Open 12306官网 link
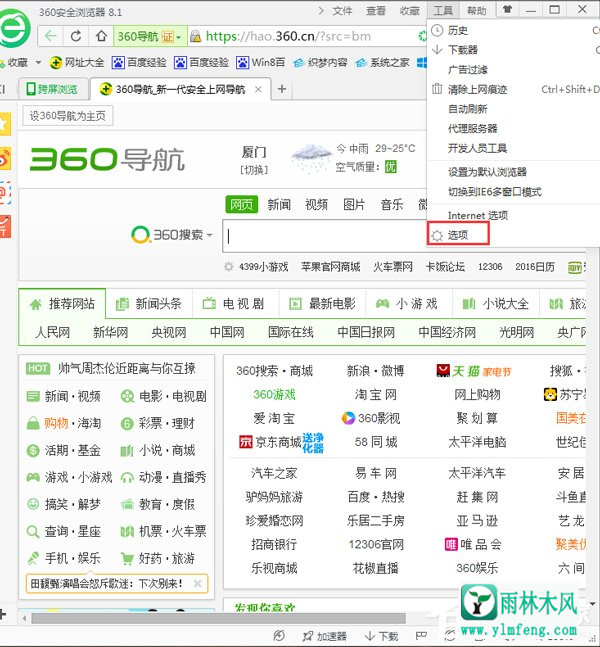 click(x=376, y=544)
